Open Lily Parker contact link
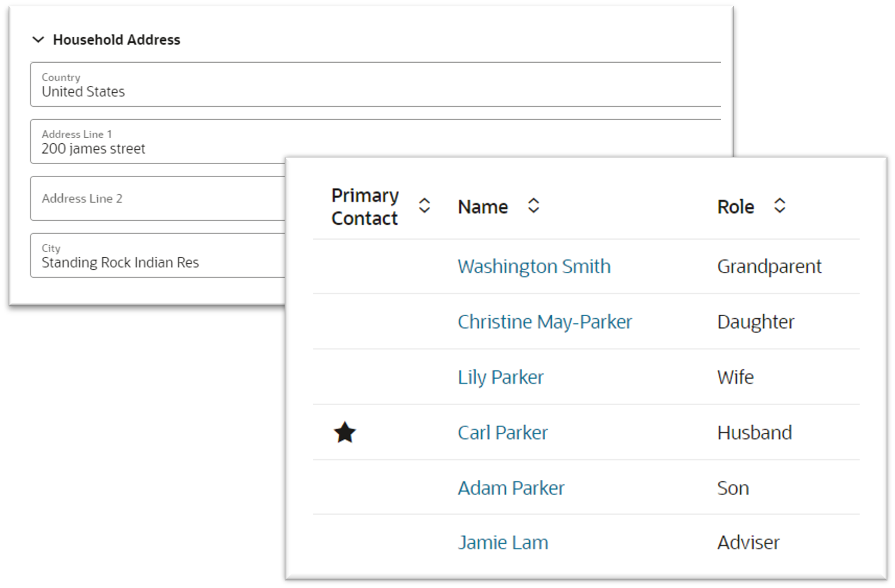This screenshot has height=588, width=895. click(500, 377)
